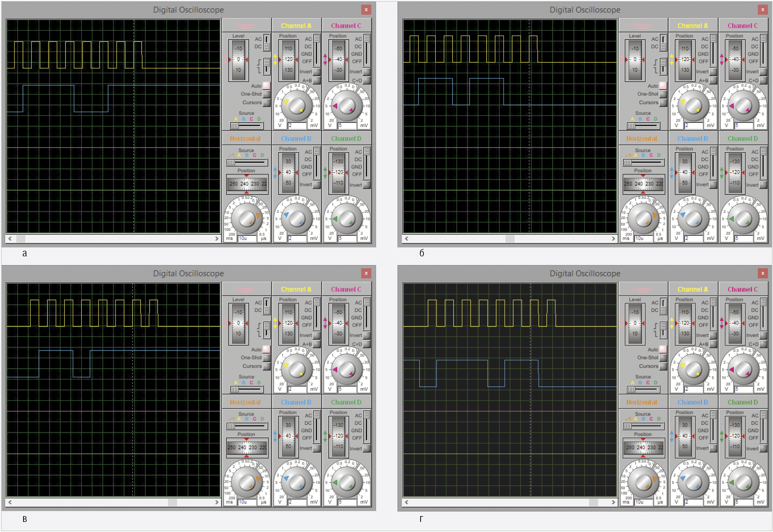
Task: Click Channel D volts knob in oscilloscope б
Action: point(743,219)
